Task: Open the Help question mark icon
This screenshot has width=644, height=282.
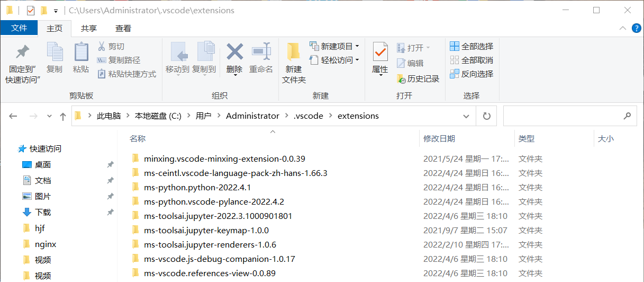Action: coord(636,28)
